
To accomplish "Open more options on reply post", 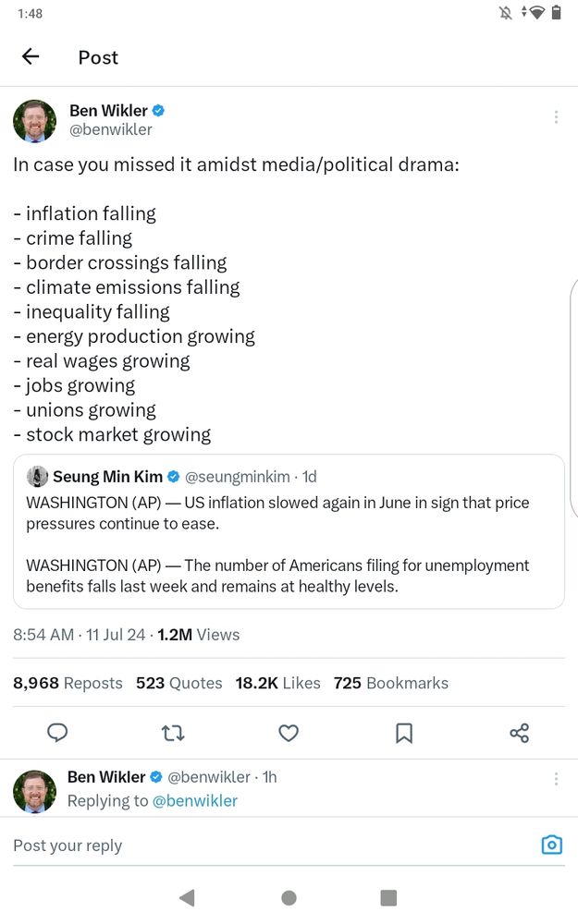I will (556, 779).
